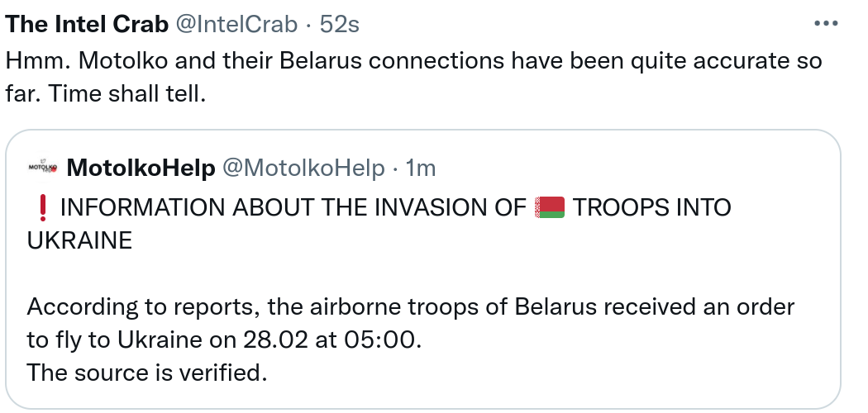The image size is (868, 413).
Task: Click the "Time shall tell." sentence
Action: click(126, 94)
